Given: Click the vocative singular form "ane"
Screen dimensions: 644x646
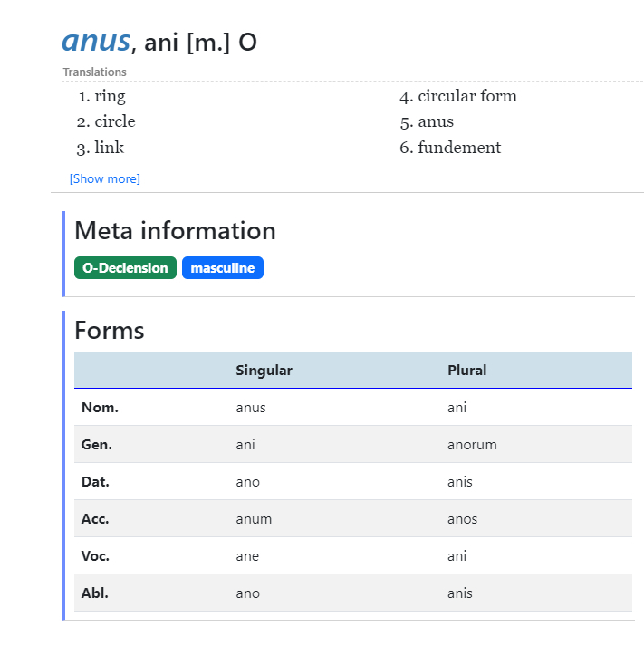Looking at the screenshot, I should pyautogui.click(x=247, y=556).
